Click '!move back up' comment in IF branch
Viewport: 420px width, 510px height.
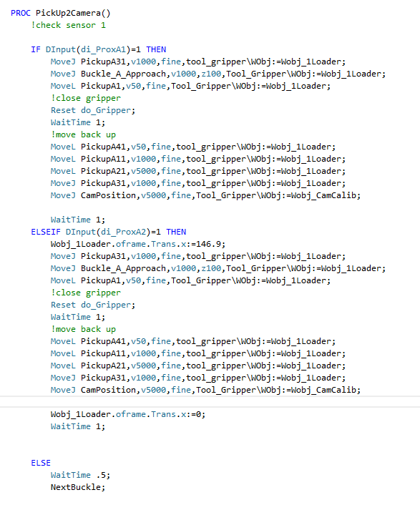83,135
